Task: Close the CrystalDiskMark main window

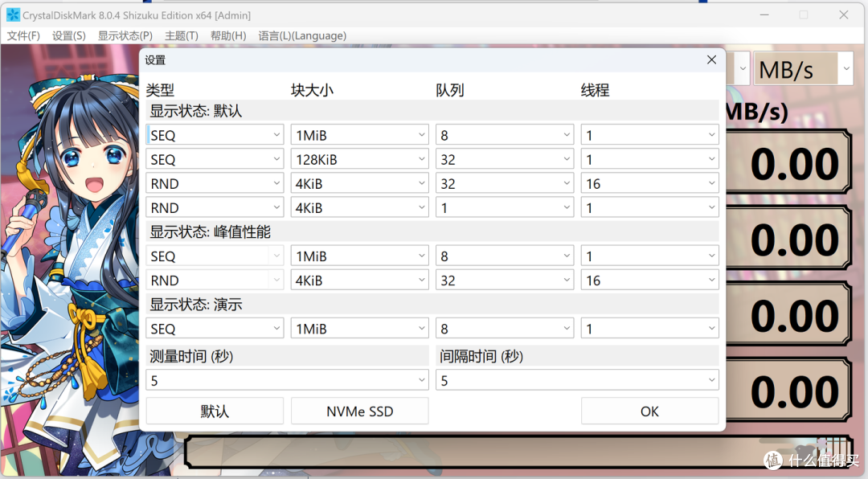Action: (x=844, y=15)
